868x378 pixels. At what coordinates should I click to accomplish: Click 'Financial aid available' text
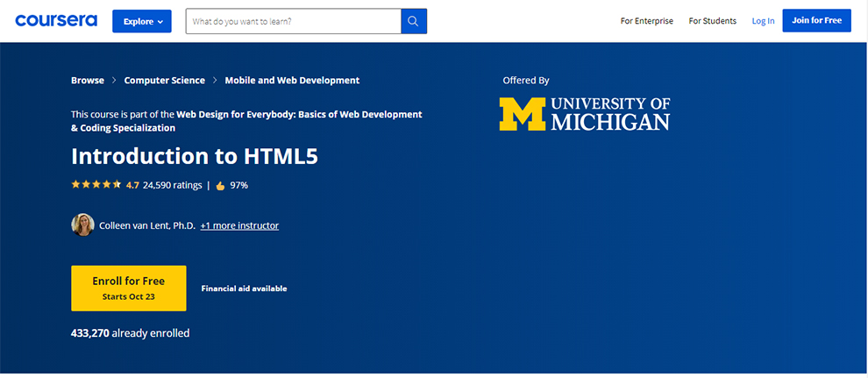click(244, 289)
